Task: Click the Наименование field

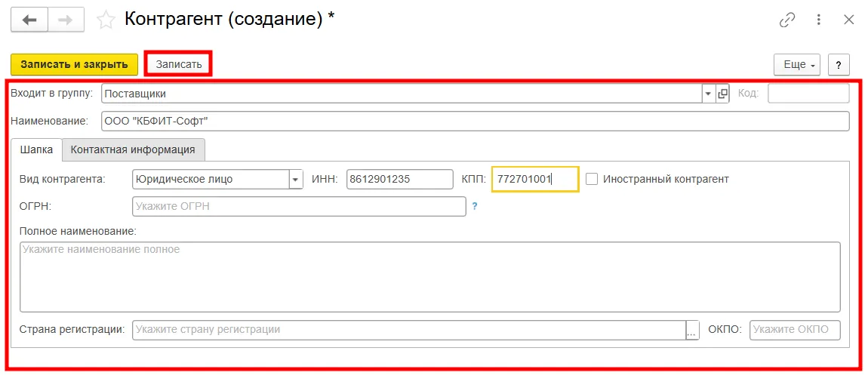Action: (475, 122)
